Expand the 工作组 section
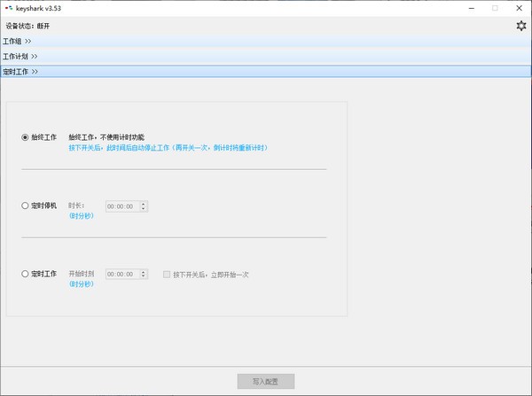Image resolution: width=532 pixels, height=396 pixels. (x=17, y=41)
